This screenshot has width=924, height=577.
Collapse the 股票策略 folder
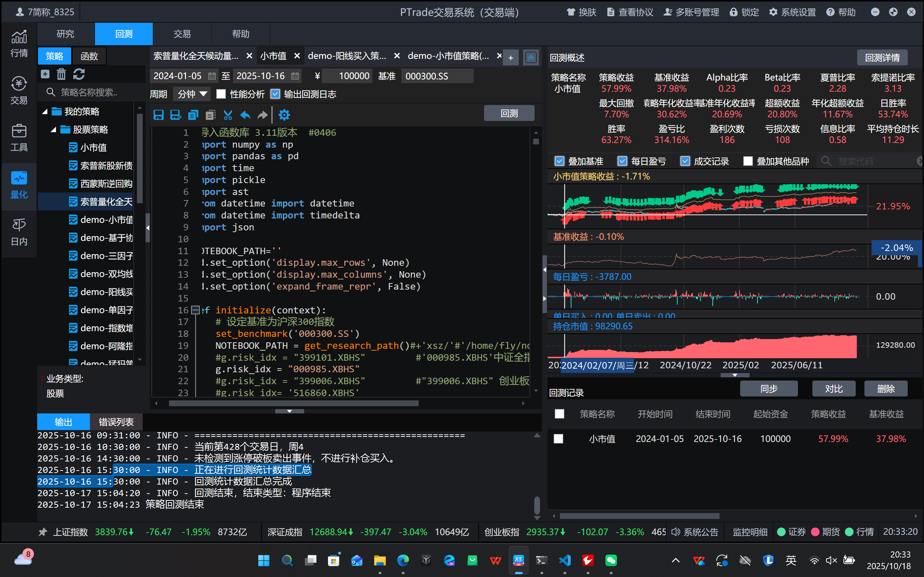54,130
